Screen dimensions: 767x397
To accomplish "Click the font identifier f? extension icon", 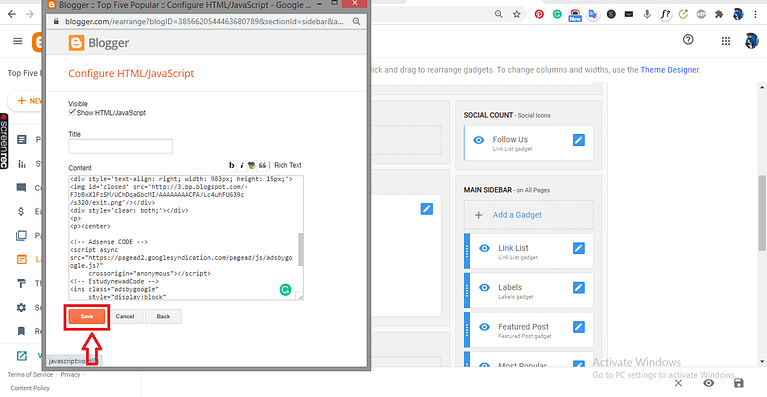I will coord(665,14).
